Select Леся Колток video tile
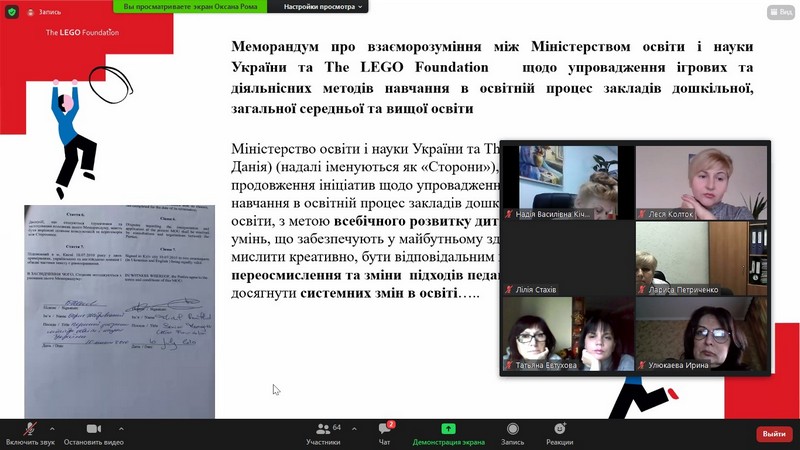 coord(701,183)
